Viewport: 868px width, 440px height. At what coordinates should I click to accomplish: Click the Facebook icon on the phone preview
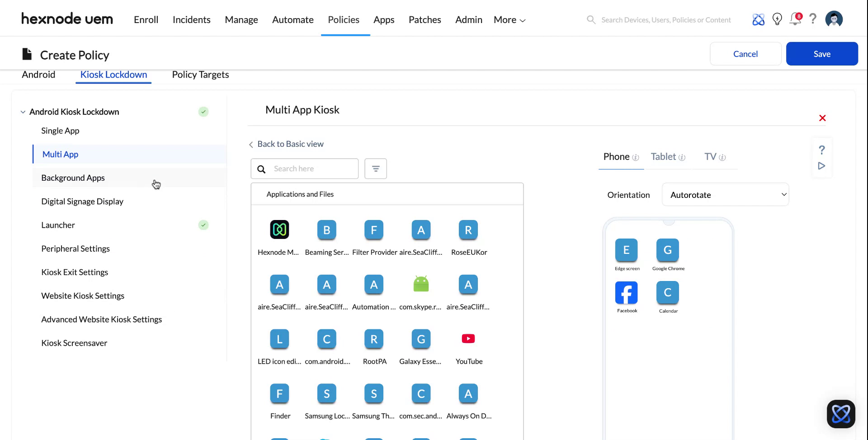[626, 293]
